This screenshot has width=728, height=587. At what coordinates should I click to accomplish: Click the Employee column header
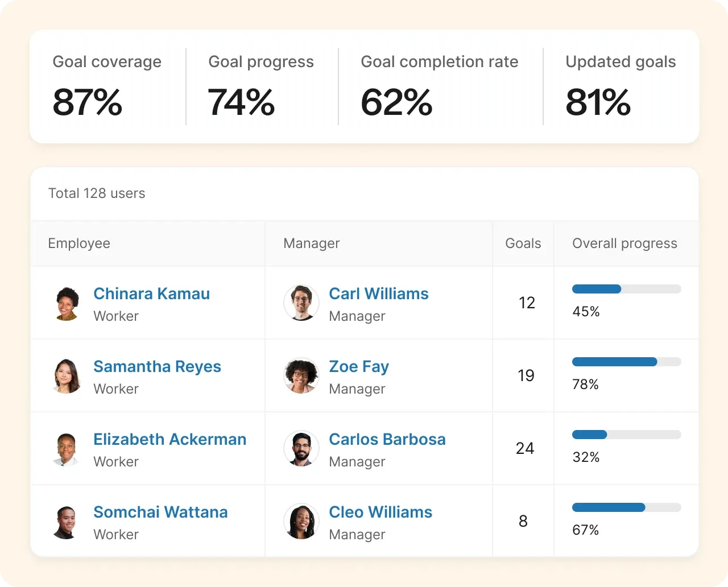pos(79,243)
